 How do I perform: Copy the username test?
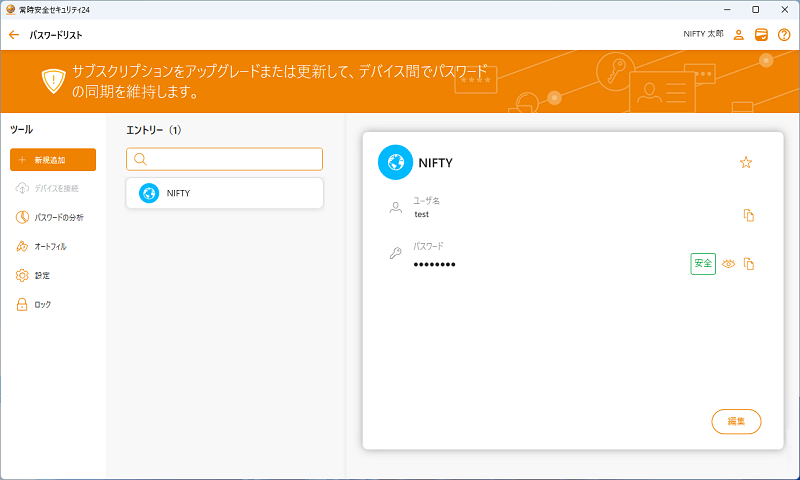(748, 215)
